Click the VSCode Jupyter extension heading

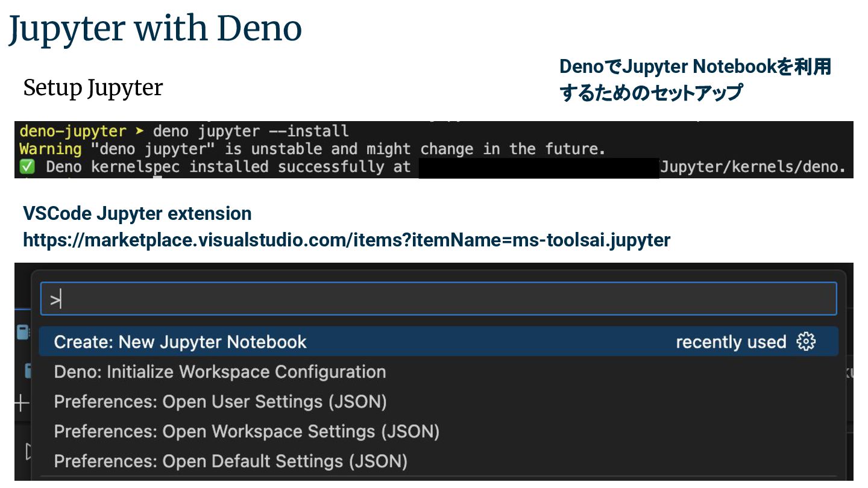click(137, 213)
